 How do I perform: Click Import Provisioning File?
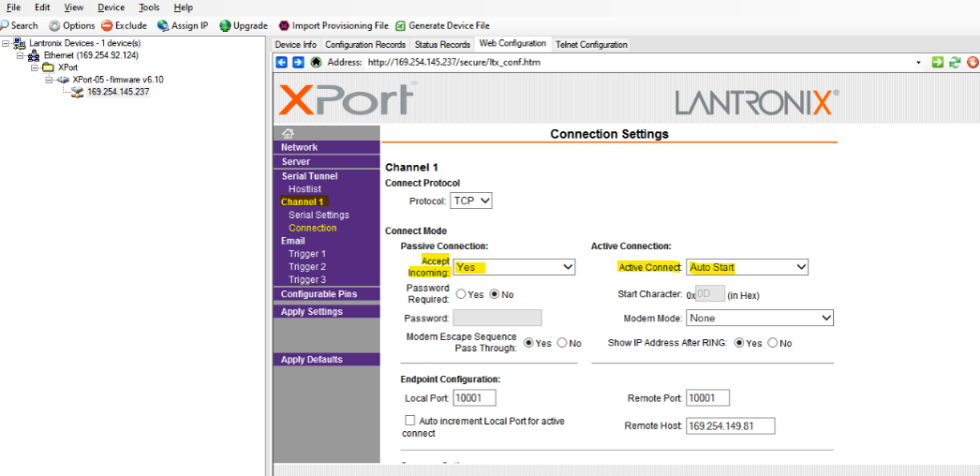pos(334,25)
